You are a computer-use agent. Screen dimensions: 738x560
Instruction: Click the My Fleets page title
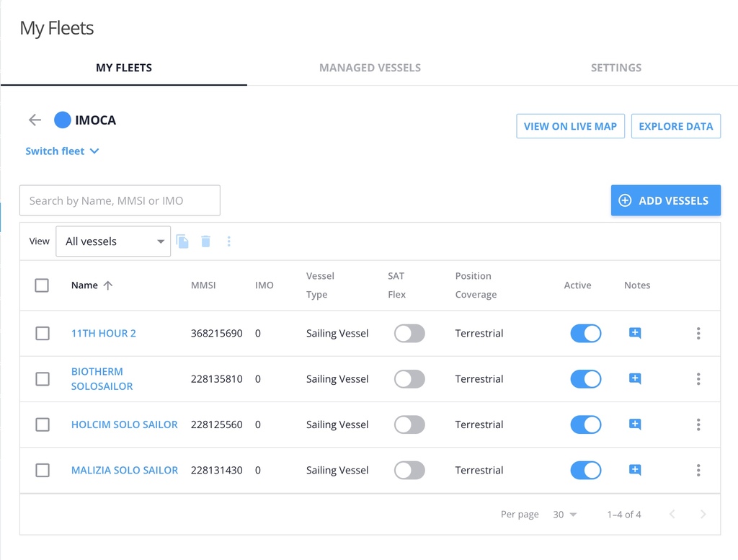click(57, 28)
